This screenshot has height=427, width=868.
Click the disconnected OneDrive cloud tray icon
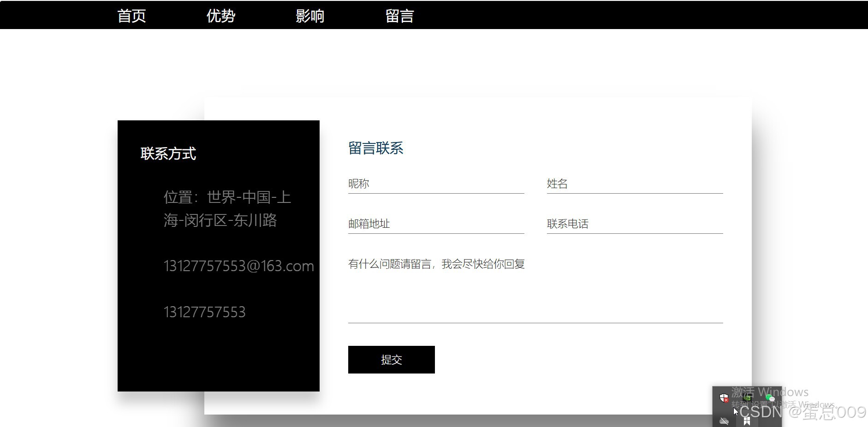click(x=724, y=421)
